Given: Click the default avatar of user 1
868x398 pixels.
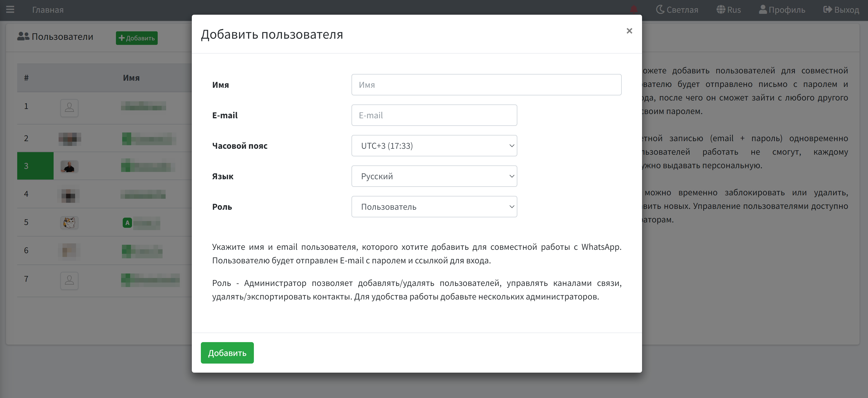Looking at the screenshot, I should point(69,108).
